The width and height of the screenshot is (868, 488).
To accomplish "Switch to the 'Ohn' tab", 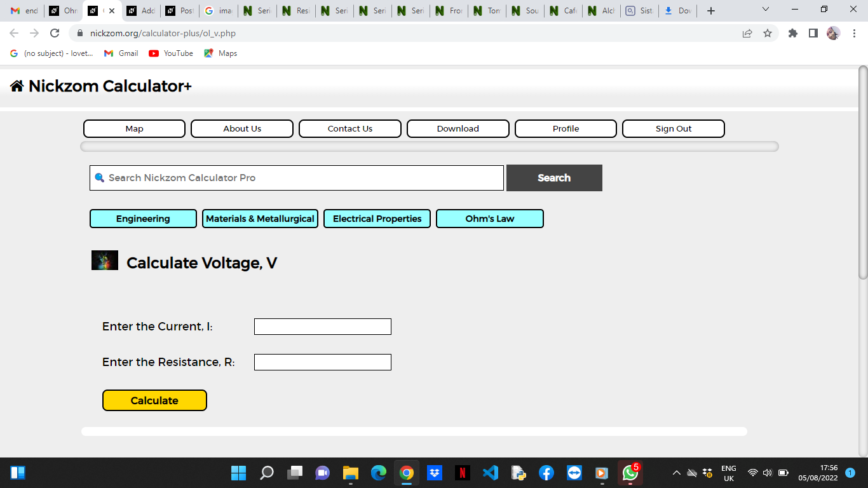I will coord(64,11).
